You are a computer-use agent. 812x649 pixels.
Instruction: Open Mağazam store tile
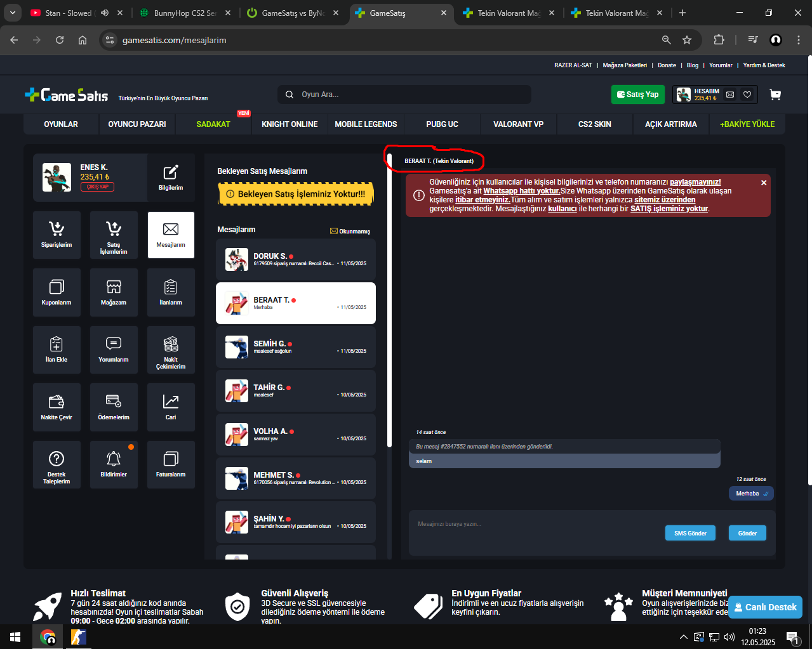[114, 292]
